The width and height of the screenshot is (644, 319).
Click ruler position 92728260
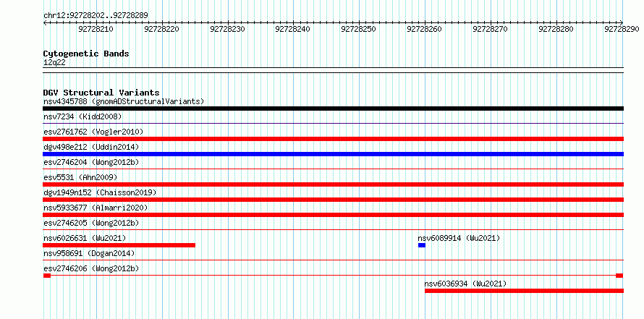(425, 29)
